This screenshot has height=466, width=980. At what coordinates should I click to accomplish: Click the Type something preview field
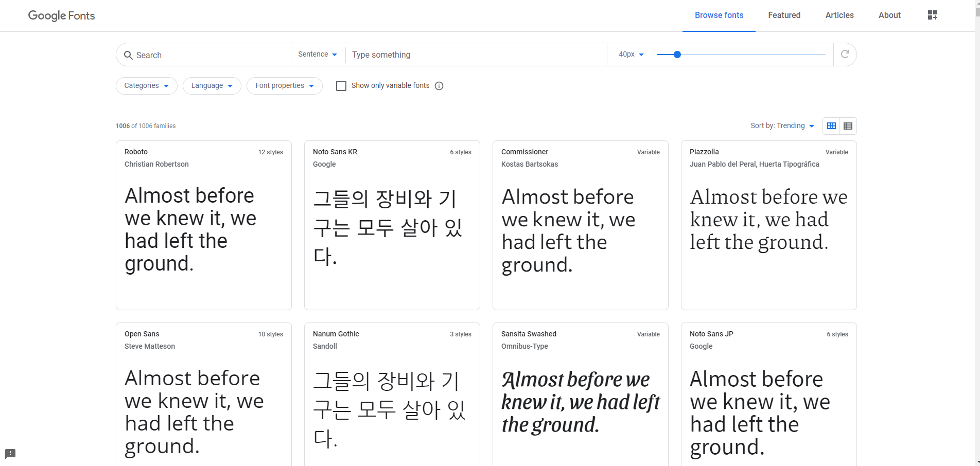(x=475, y=55)
